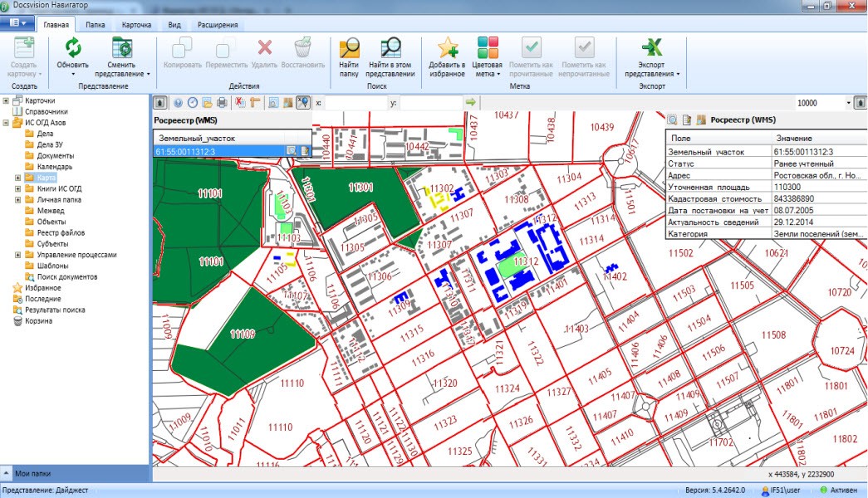The height and width of the screenshot is (498, 868).
Task: Click the open folder icon in map toolbar
Action: point(207,102)
